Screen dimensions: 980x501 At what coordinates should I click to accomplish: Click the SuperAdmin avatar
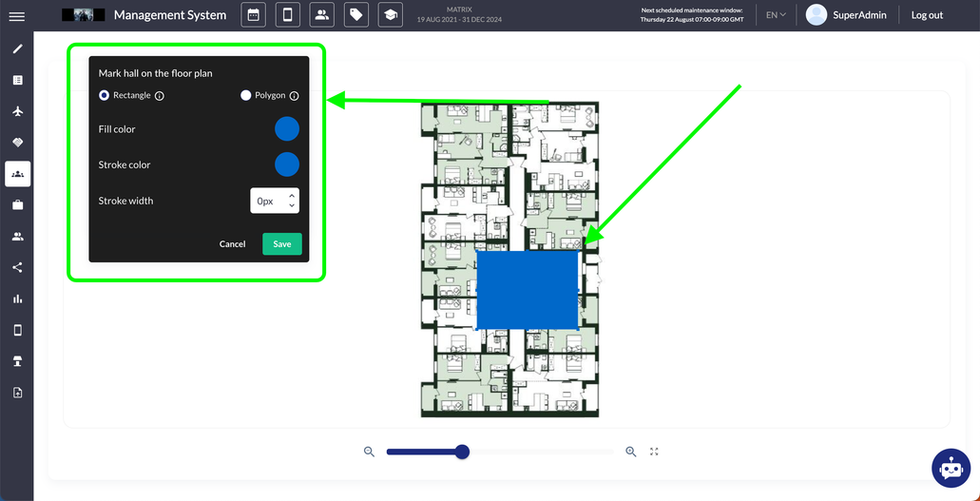[817, 15]
